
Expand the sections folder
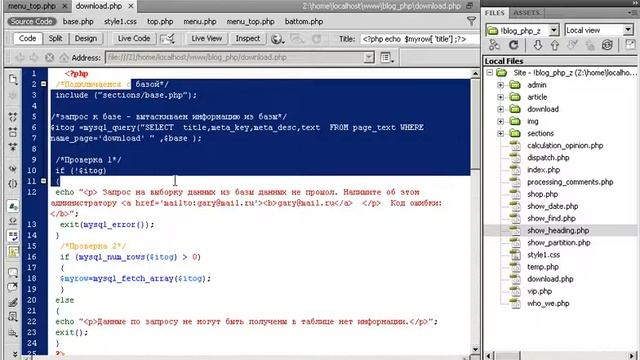pos(500,133)
